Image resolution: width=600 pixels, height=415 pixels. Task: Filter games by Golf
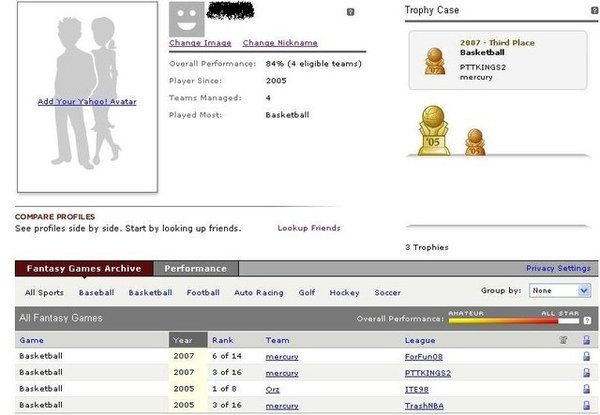pos(307,293)
